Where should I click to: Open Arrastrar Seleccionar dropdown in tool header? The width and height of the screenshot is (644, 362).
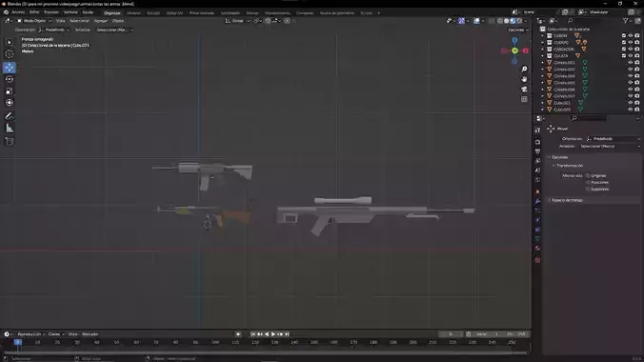click(114, 30)
